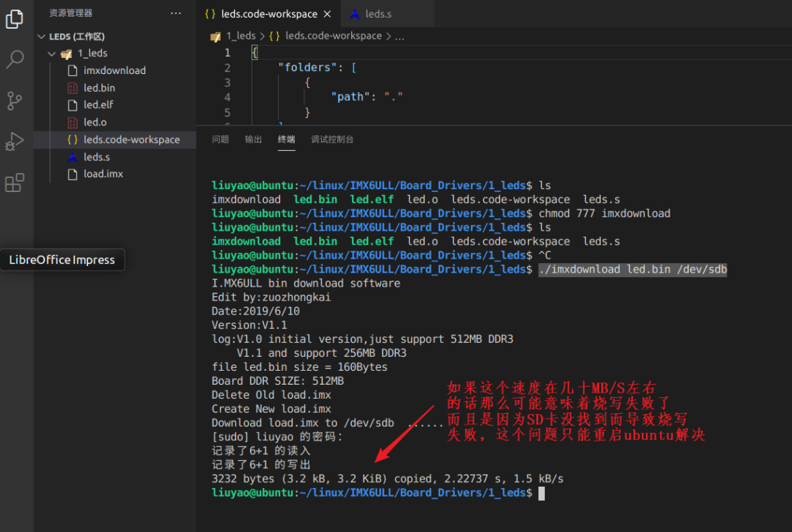Click the highlighted ./imxdownload led.bin /dev/sdb command
The image size is (792, 532).
(633, 270)
